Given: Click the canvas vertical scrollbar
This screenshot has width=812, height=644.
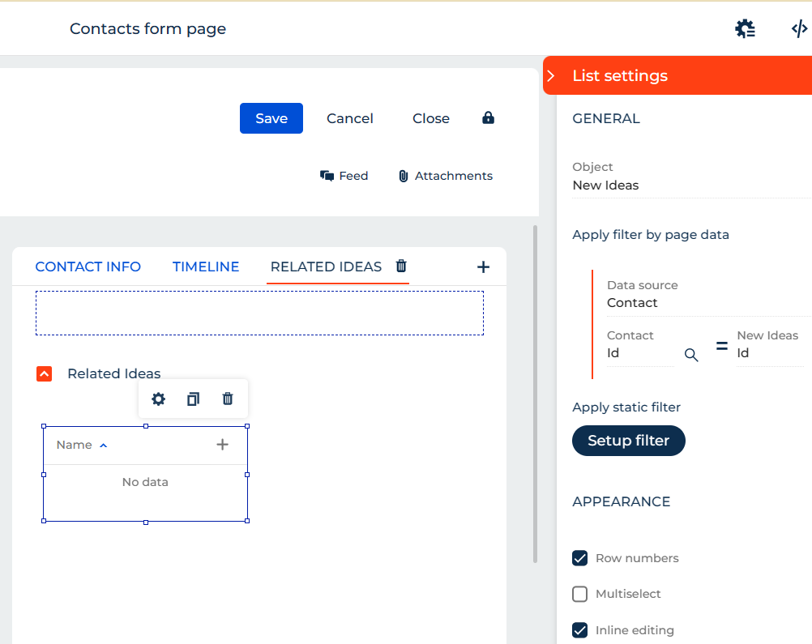Looking at the screenshot, I should coord(535,394).
